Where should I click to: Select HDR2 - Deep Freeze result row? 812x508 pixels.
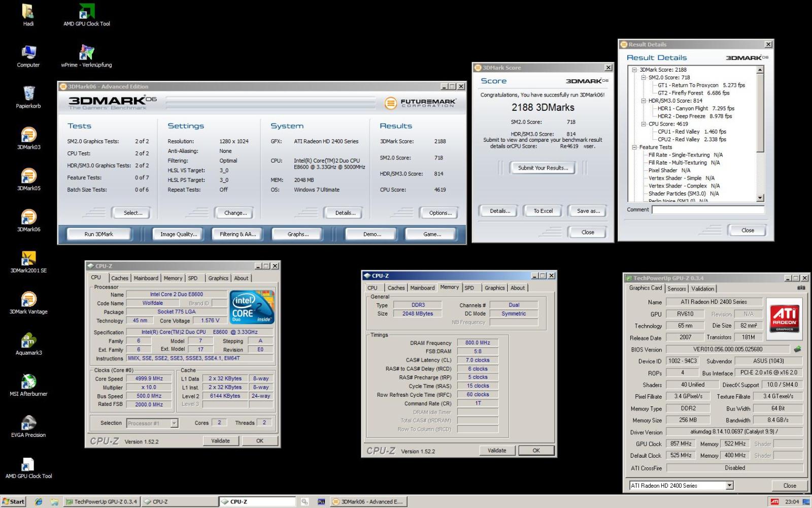click(695, 116)
